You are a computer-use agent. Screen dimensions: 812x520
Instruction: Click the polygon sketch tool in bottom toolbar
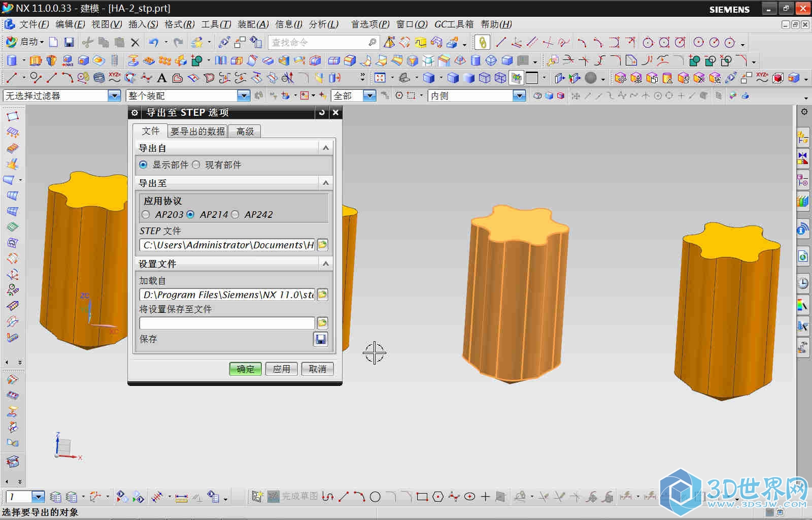[438, 497]
